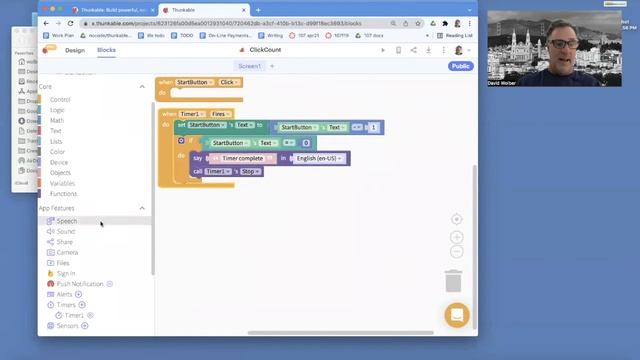This screenshot has width=640, height=360.
Task: Open the Click event dropdown
Action: coord(229,82)
